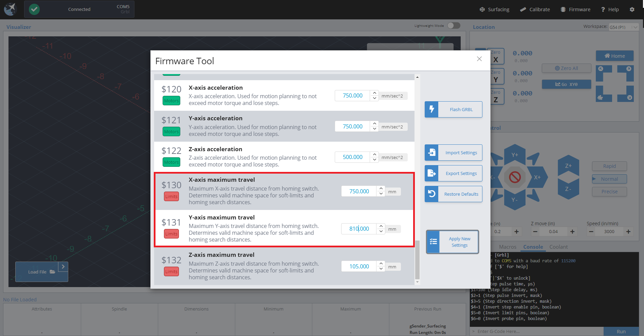The image size is (644, 336).
Task: Switch to the Console tab
Action: pyautogui.click(x=533, y=247)
